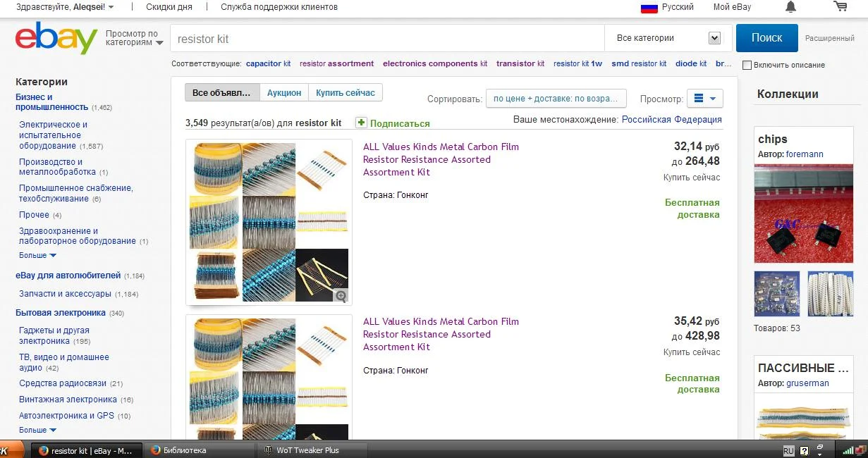868x458 pixels.
Task: Open Бизнес и промышленность category
Action: (x=52, y=102)
